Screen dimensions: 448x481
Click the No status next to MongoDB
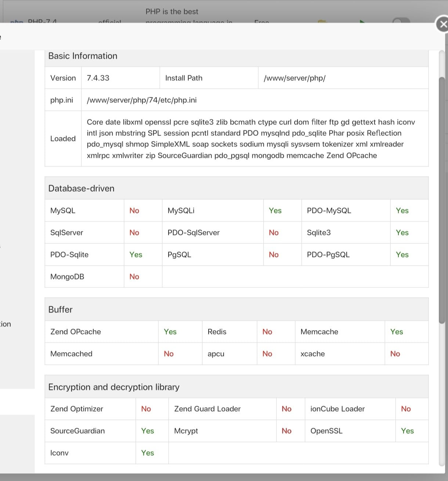(134, 276)
